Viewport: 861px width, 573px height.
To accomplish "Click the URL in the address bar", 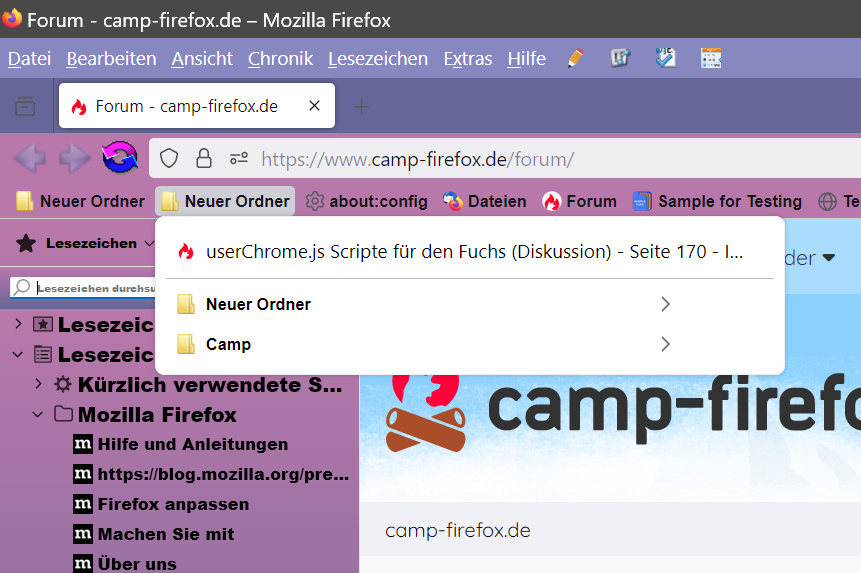I will (417, 159).
